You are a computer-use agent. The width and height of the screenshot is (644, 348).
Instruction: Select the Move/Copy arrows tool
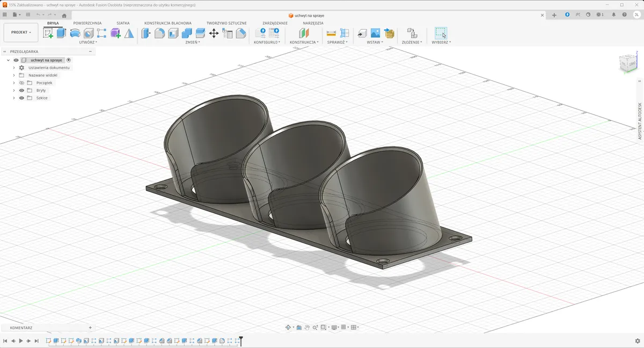pos(214,33)
